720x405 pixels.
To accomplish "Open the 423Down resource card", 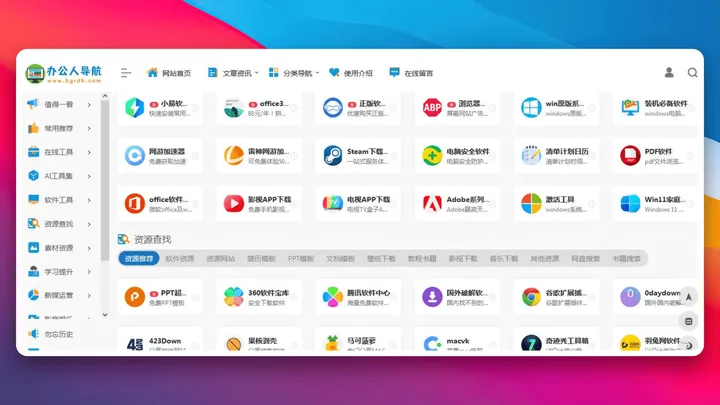I will (x=160, y=340).
